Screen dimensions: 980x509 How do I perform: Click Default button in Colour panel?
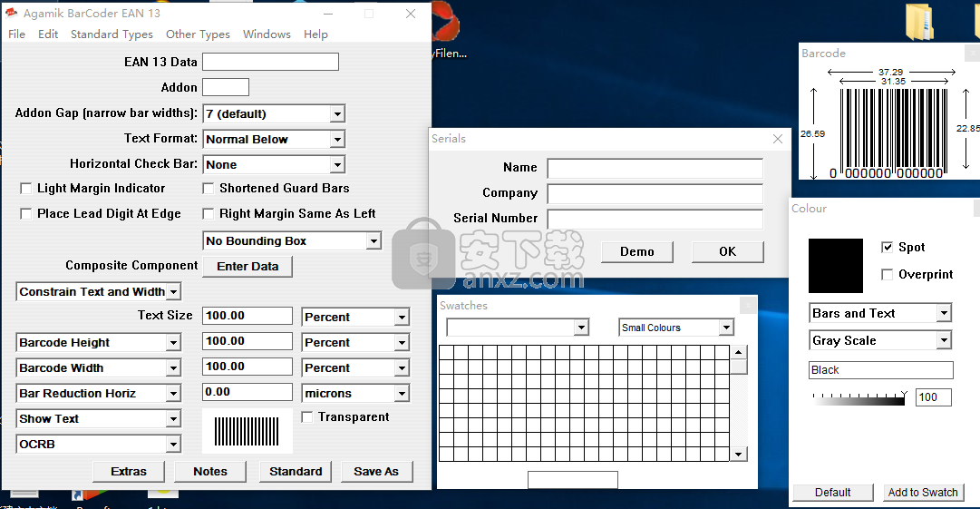point(832,493)
